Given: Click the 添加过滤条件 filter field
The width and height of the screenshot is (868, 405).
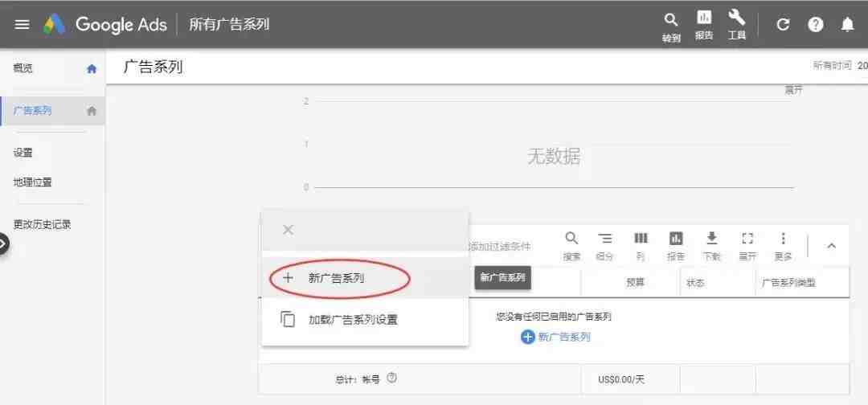Looking at the screenshot, I should tap(501, 246).
